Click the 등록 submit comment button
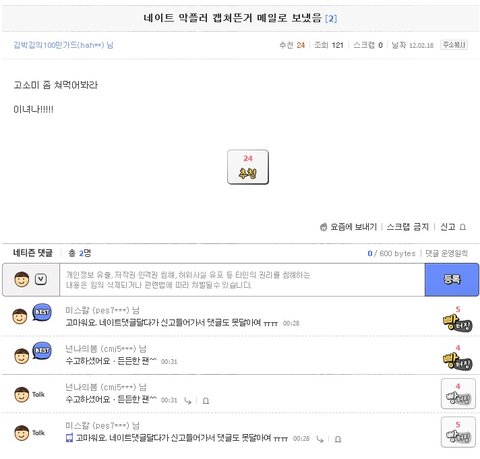Image resolution: width=480 pixels, height=459 pixels. 452,280
